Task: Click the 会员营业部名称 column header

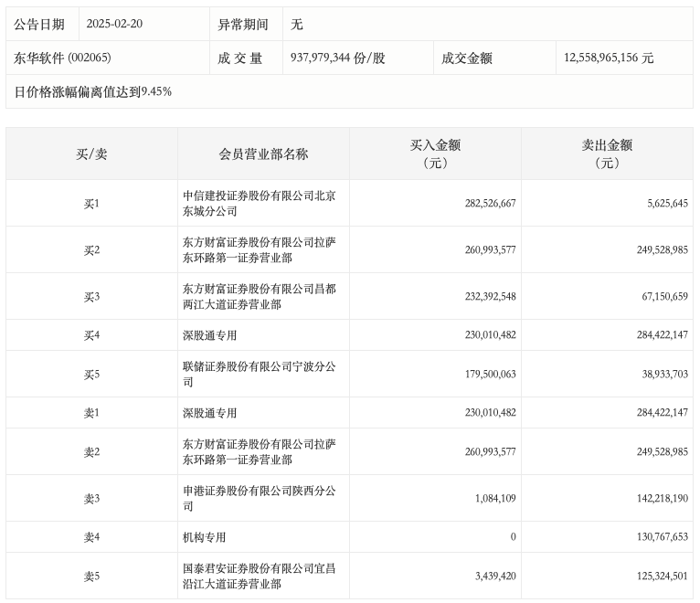Action: pyautogui.click(x=263, y=154)
